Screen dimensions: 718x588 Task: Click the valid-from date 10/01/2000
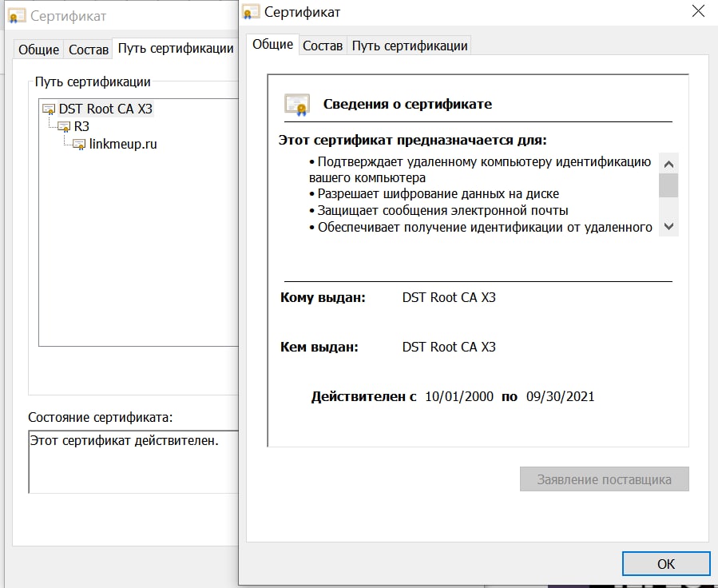(459, 396)
